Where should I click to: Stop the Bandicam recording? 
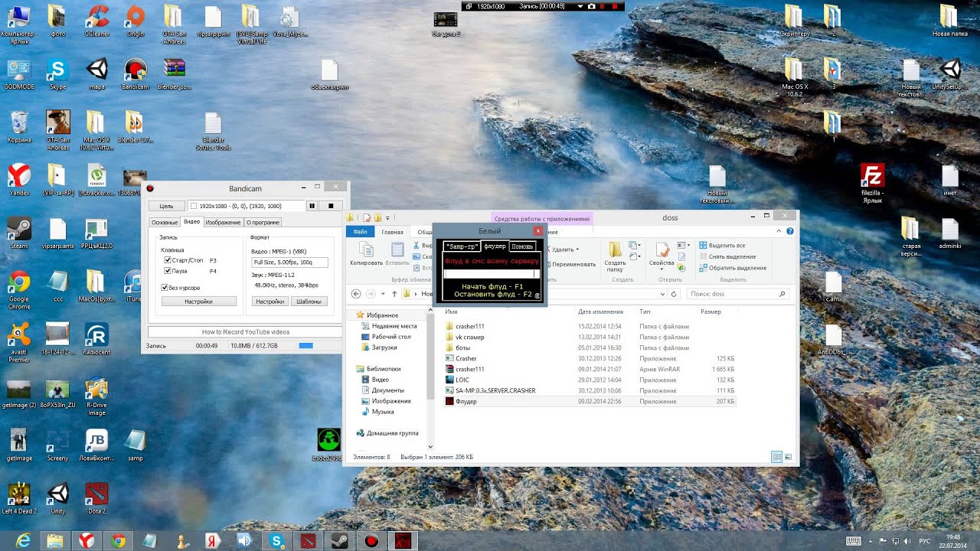[331, 206]
